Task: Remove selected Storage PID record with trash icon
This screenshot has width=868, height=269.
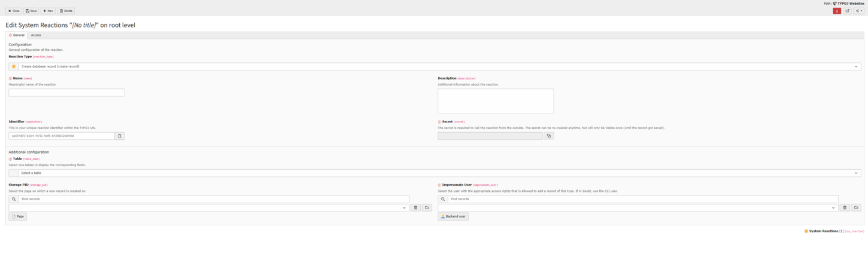Action: point(415,207)
